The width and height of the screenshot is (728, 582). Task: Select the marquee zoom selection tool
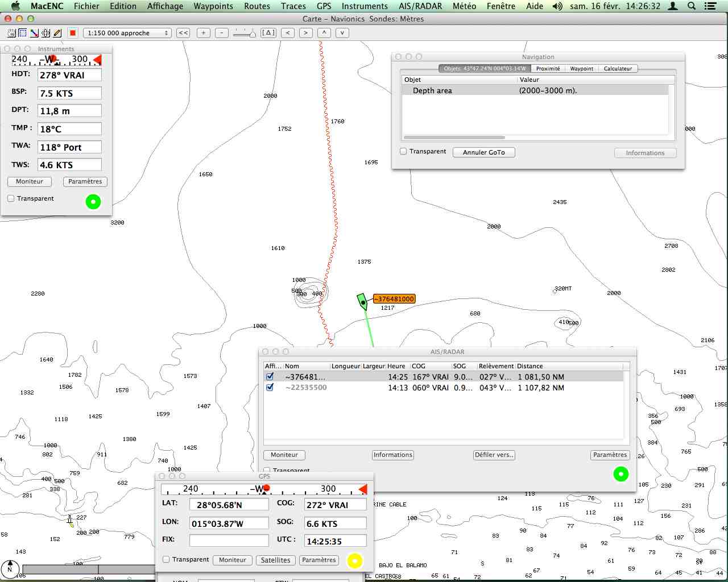(23, 33)
